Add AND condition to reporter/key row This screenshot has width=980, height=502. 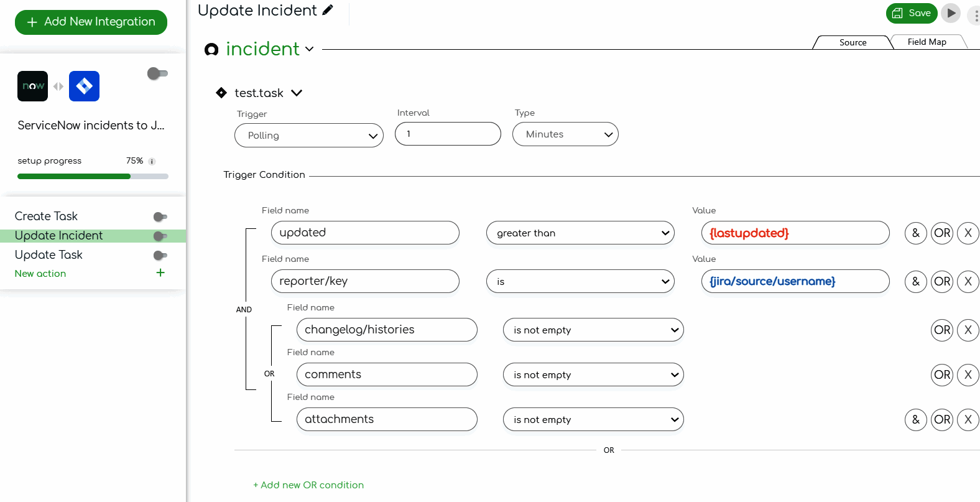[915, 282]
